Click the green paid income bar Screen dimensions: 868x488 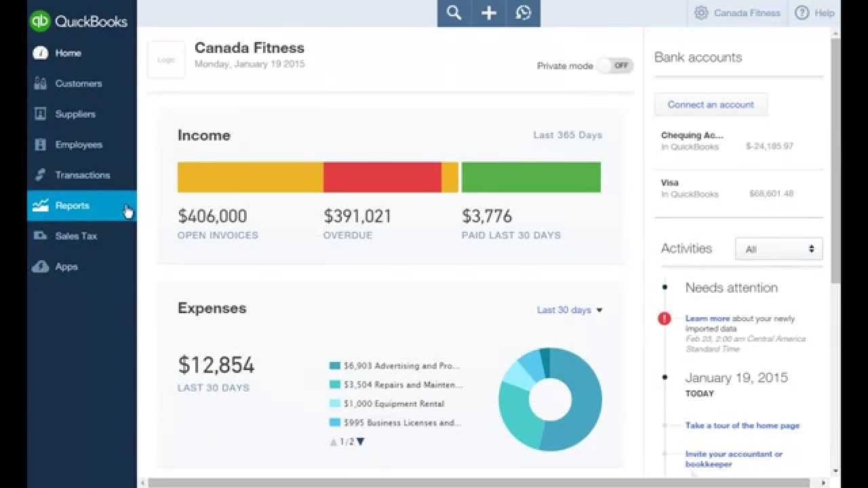click(531, 177)
